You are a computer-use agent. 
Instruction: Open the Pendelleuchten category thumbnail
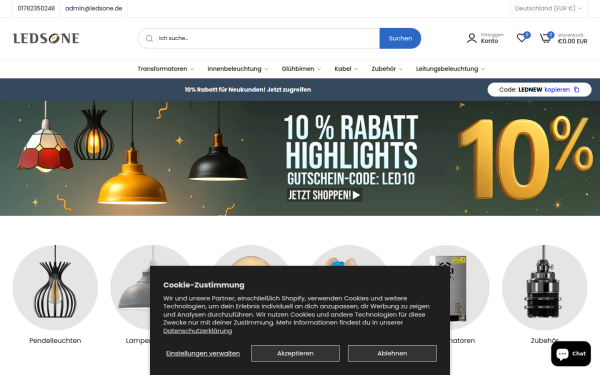click(55, 288)
